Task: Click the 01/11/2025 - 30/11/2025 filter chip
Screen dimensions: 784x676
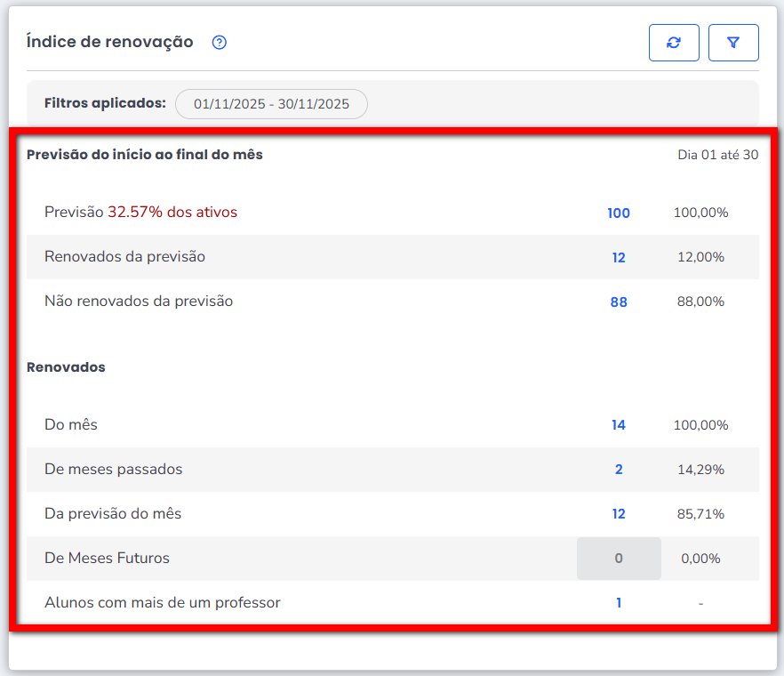Action: 271,104
